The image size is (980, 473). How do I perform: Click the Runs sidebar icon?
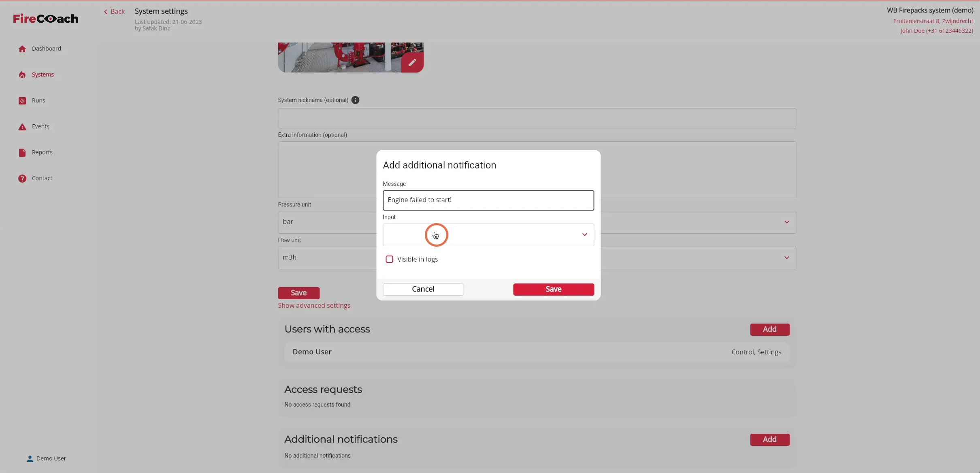22,101
